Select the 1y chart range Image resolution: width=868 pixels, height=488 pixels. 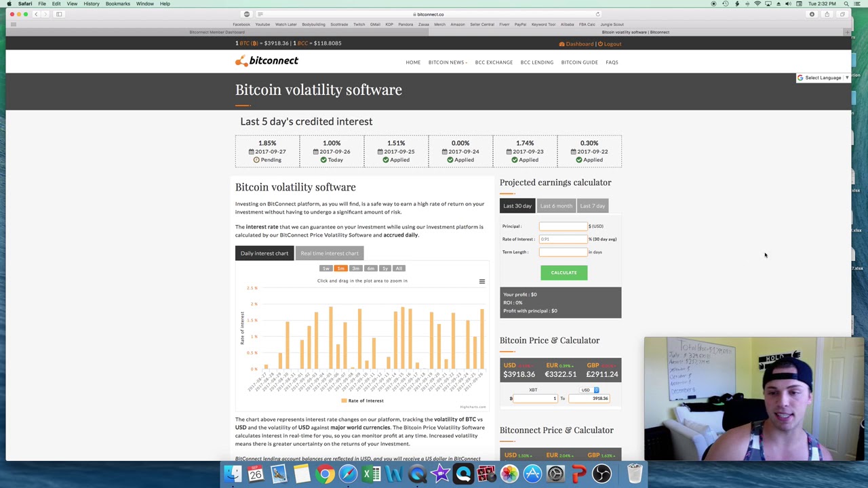point(384,268)
